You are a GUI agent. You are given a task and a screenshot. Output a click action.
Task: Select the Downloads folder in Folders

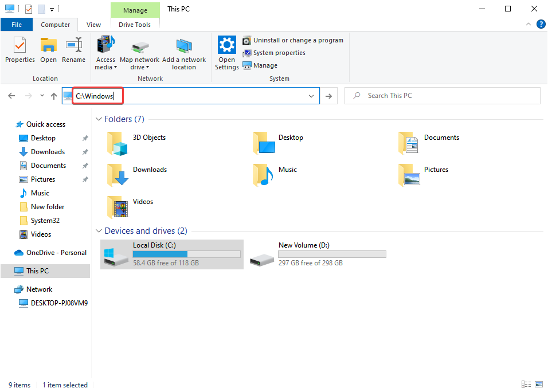click(x=138, y=175)
